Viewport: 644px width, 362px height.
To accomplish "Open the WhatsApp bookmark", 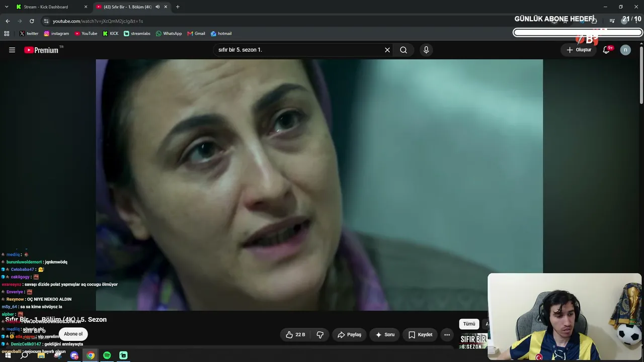I will [x=169, y=34].
